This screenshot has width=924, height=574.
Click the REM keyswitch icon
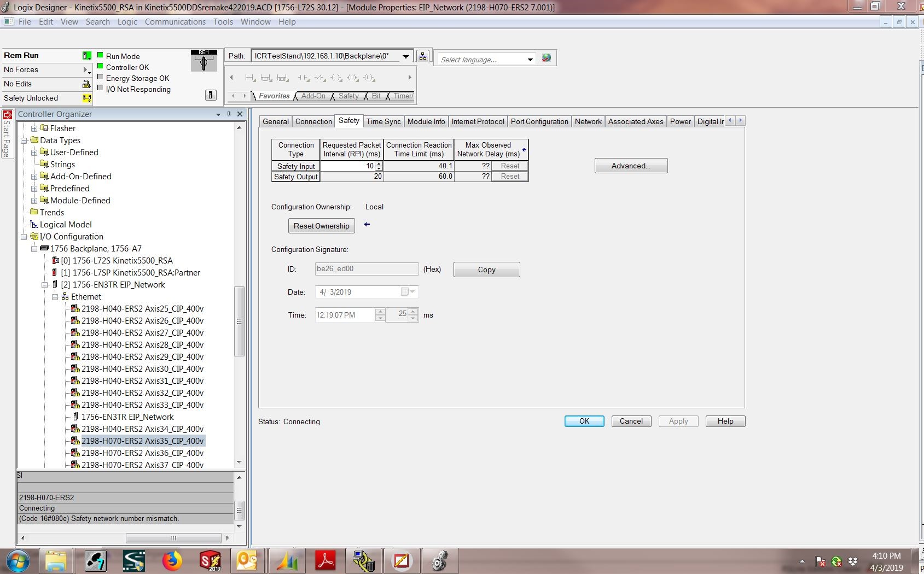[x=204, y=61]
